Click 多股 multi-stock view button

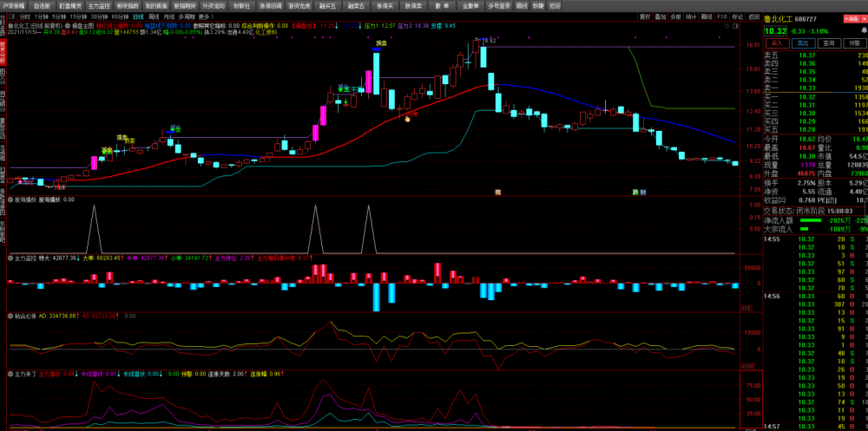point(675,16)
